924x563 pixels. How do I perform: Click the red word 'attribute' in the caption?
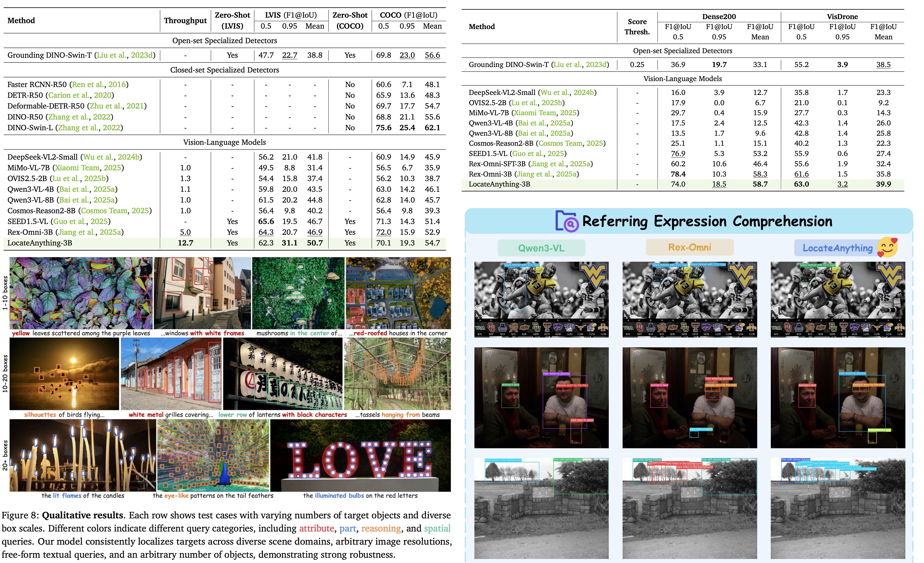click(x=316, y=528)
